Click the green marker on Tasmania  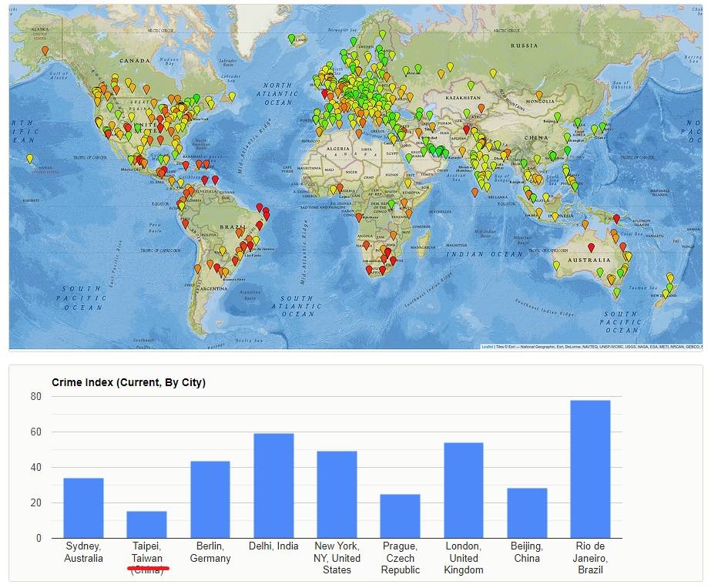click(x=616, y=292)
